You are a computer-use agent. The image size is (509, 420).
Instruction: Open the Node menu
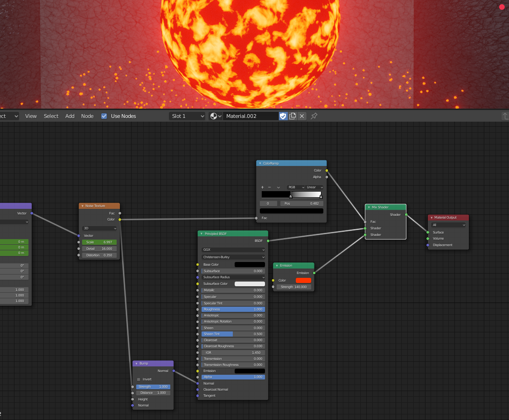(x=87, y=116)
